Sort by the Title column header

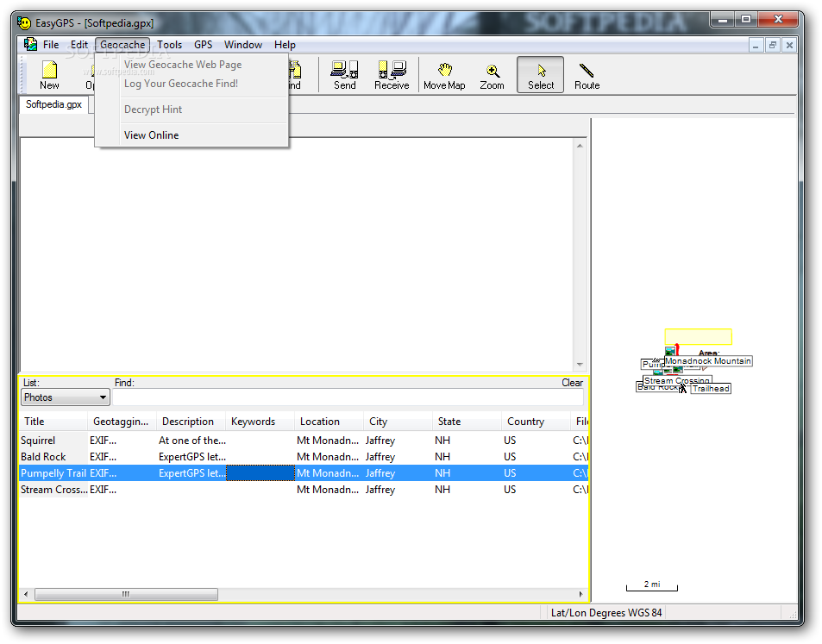click(x=53, y=422)
